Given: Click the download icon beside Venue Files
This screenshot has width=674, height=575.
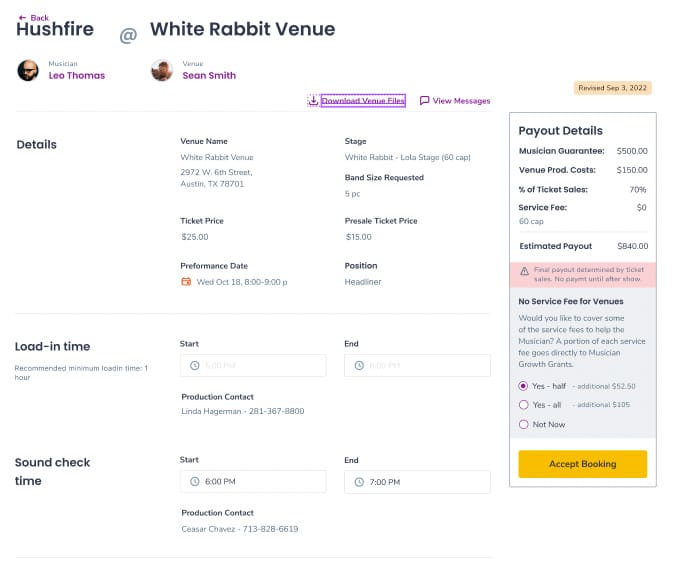Looking at the screenshot, I should pyautogui.click(x=313, y=101).
